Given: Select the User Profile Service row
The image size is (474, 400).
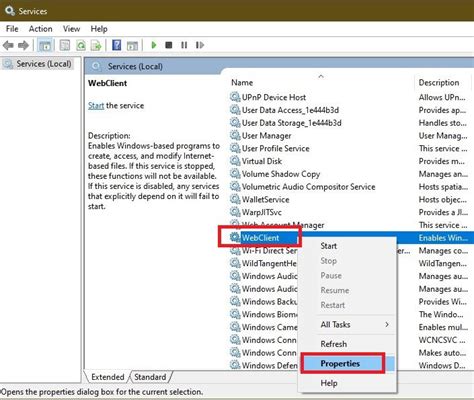Looking at the screenshot, I should point(275,148).
